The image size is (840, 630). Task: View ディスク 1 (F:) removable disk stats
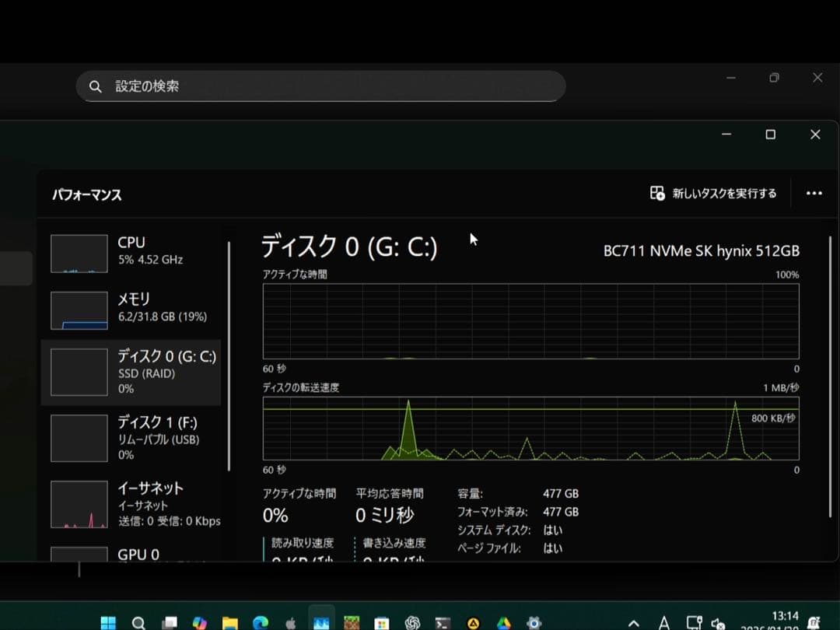pyautogui.click(x=131, y=437)
